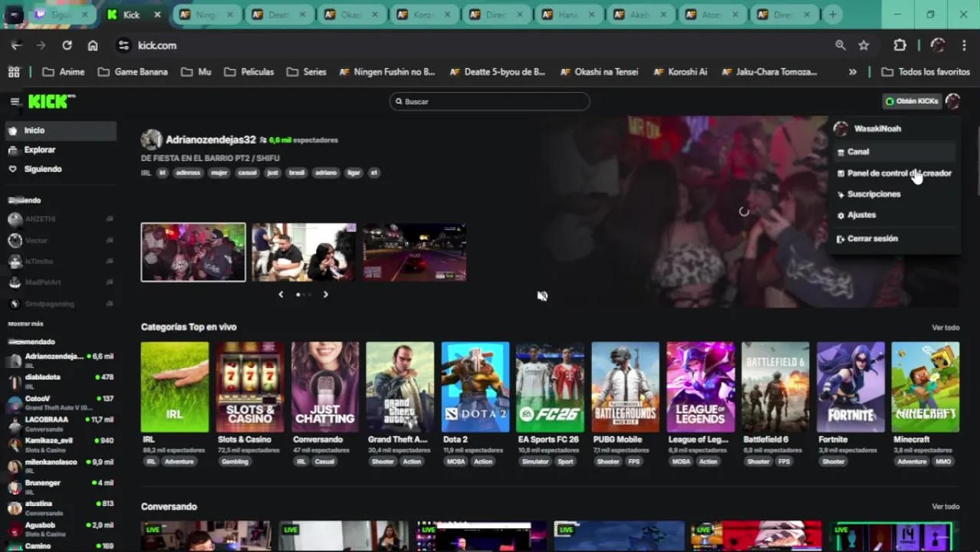This screenshot has height=552, width=980.
Task: Open the League of Legends category card
Action: 700,387
